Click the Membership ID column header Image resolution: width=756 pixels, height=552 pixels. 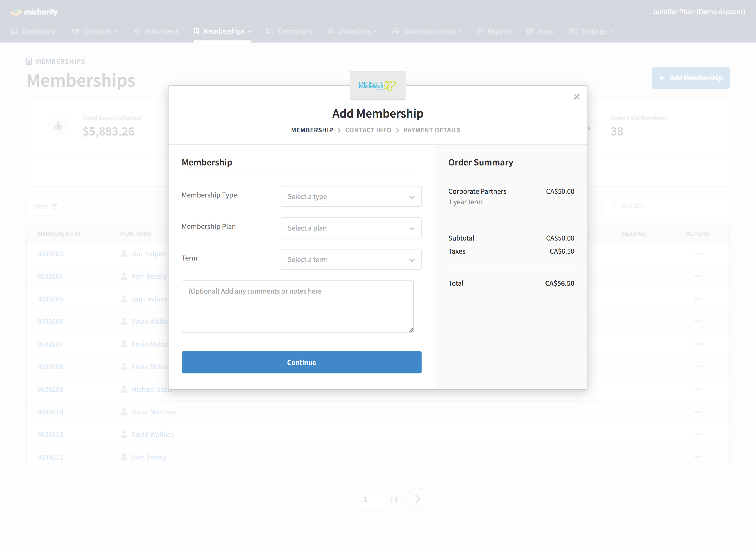(59, 233)
